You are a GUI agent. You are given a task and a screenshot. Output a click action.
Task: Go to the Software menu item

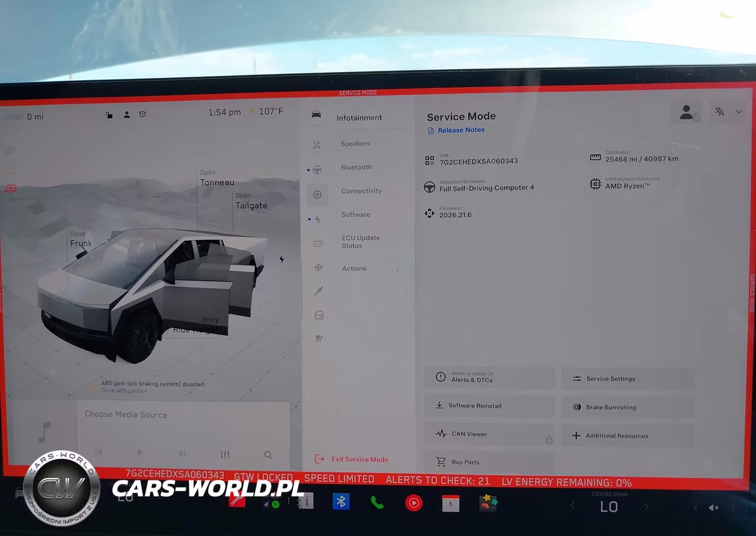[356, 215]
